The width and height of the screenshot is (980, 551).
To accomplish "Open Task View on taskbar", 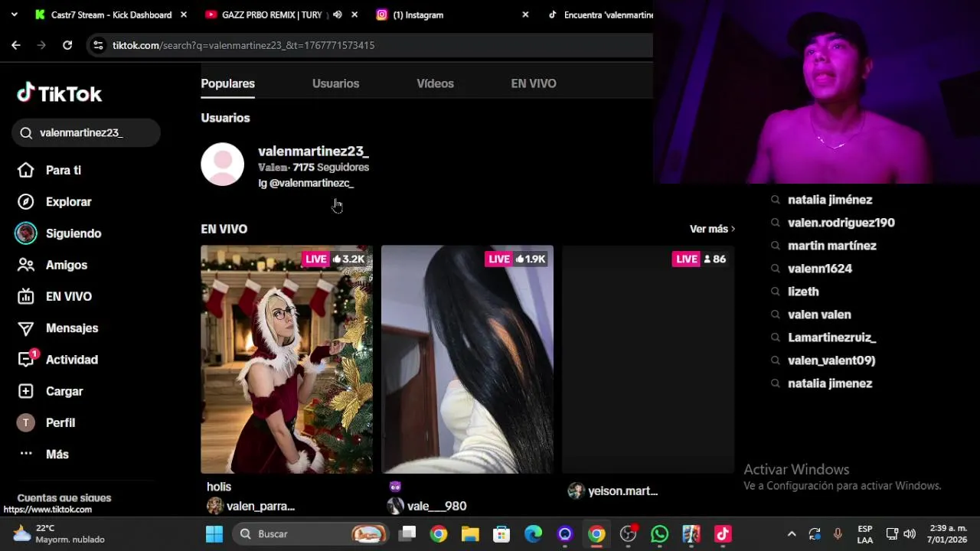I will pyautogui.click(x=407, y=533).
